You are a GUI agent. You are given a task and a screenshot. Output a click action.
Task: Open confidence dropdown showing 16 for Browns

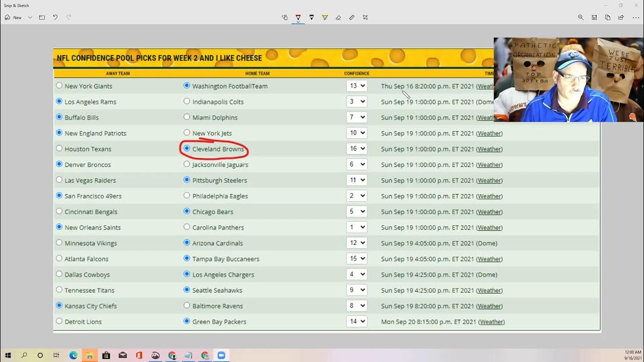(x=357, y=149)
